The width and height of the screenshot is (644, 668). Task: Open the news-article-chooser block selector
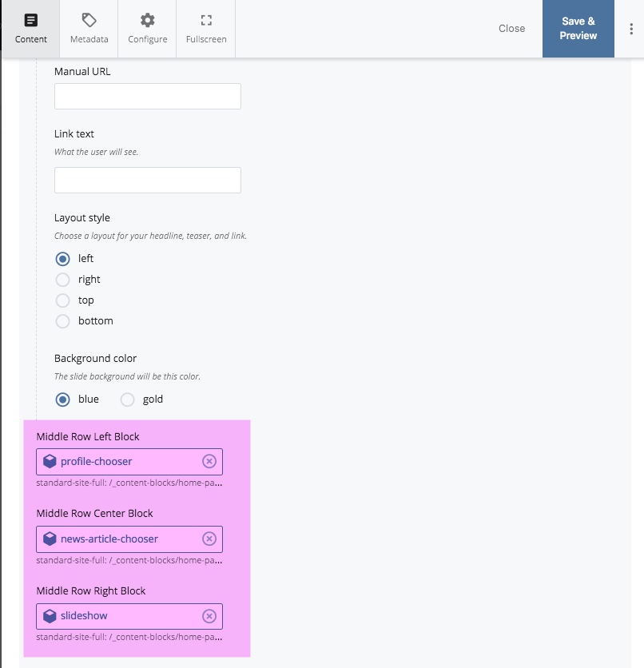coord(129,539)
